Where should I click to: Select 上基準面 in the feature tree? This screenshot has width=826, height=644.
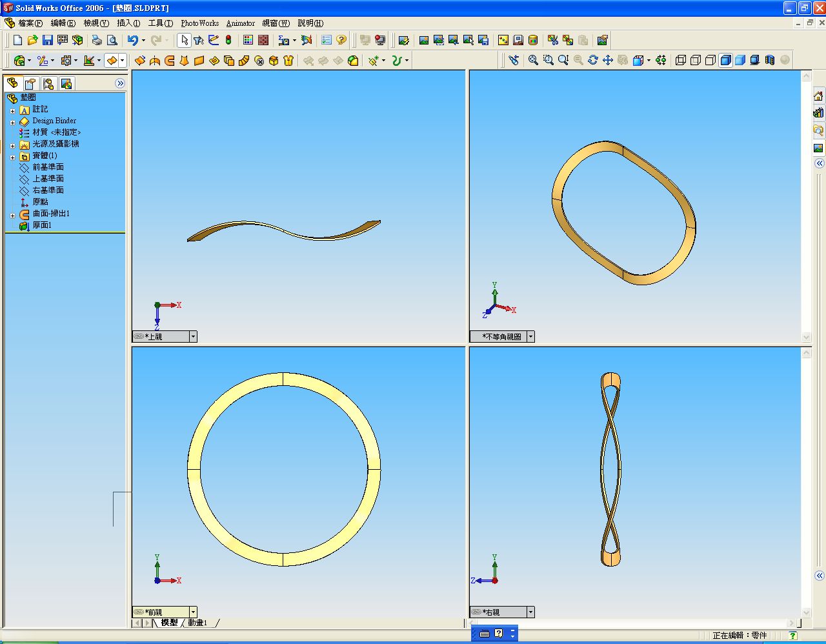point(48,179)
